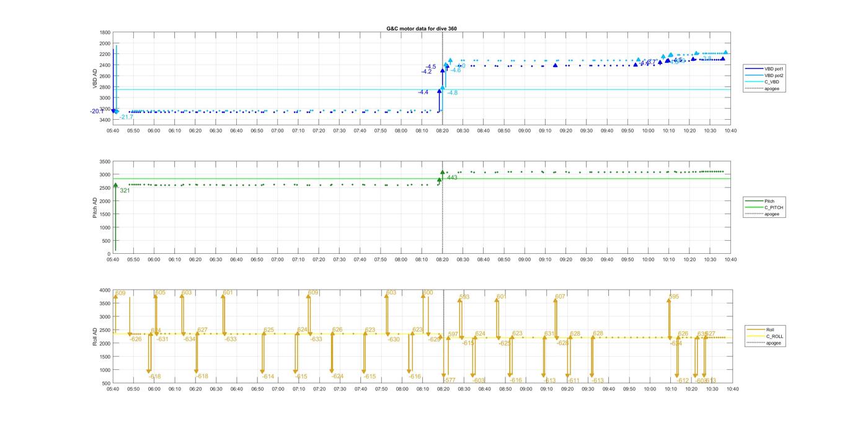Click the "Pitch AD" y-axis label
This screenshot has height=430, width=868.
tap(95, 207)
